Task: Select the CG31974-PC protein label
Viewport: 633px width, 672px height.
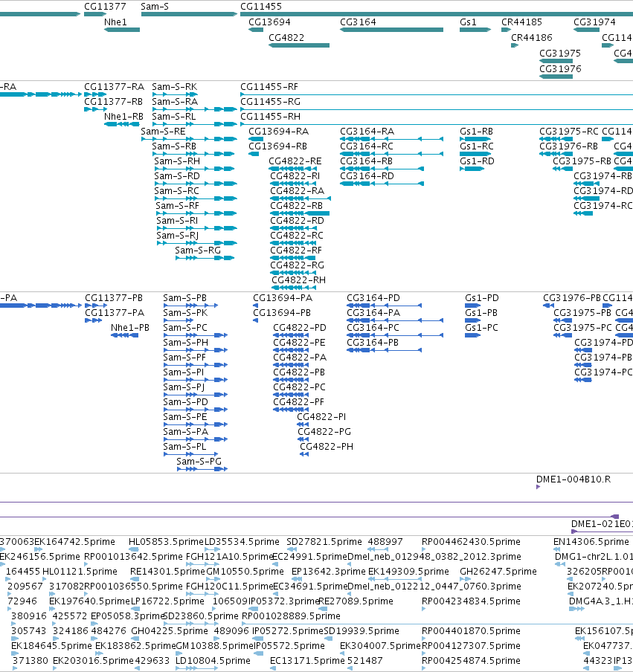Action: click(603, 372)
